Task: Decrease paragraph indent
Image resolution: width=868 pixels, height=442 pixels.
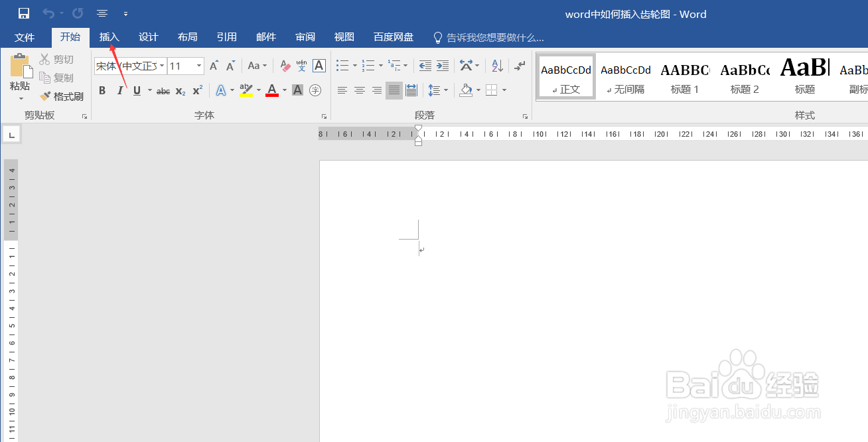Action: coord(425,66)
